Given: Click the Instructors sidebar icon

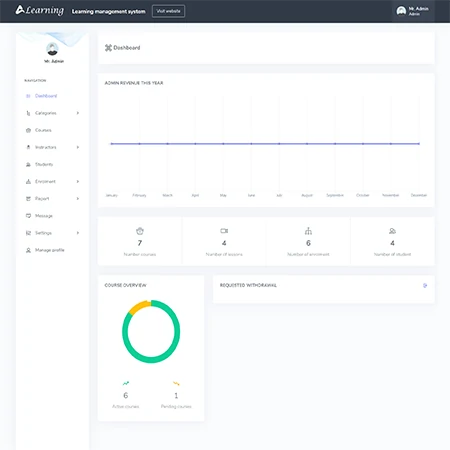Looking at the screenshot, I should tap(28, 147).
